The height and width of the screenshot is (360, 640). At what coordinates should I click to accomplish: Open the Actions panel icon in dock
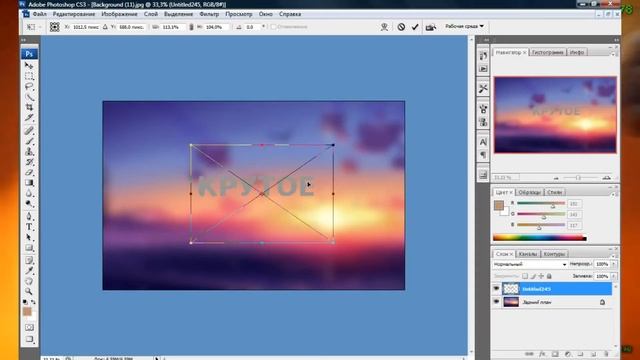pos(483,69)
